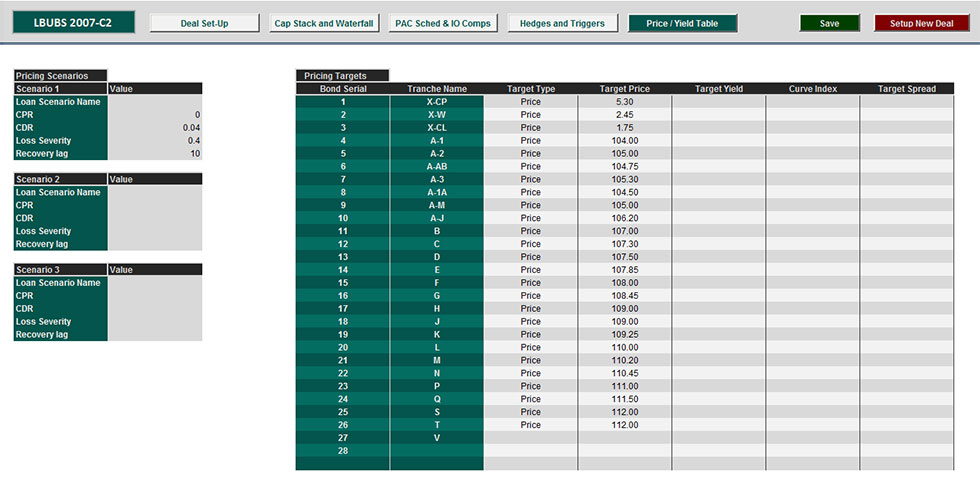Select Target Price cell for X-CP tranche
The width and height of the screenshot is (980, 484).
[625, 102]
